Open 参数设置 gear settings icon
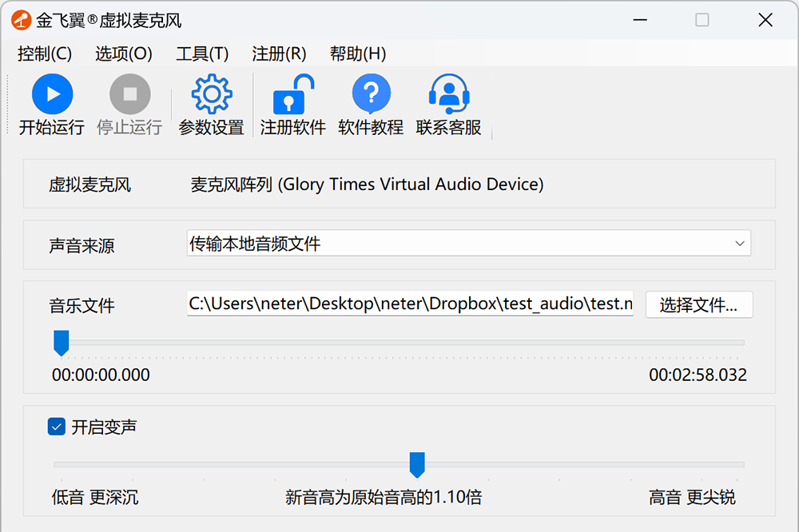Viewport: 799px width, 532px height. [x=211, y=95]
